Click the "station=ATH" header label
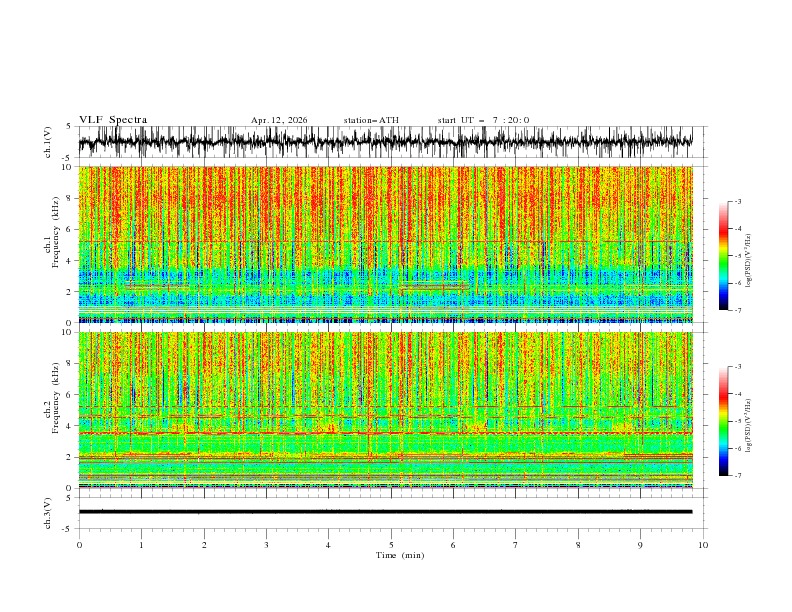The width and height of the screenshot is (792, 612). coord(371,120)
